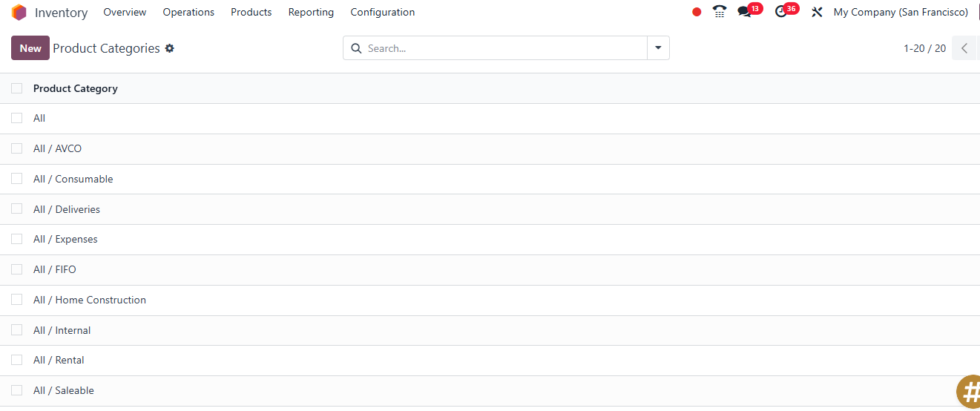Click the Inventory app title
The height and width of the screenshot is (411, 980).
point(61,13)
